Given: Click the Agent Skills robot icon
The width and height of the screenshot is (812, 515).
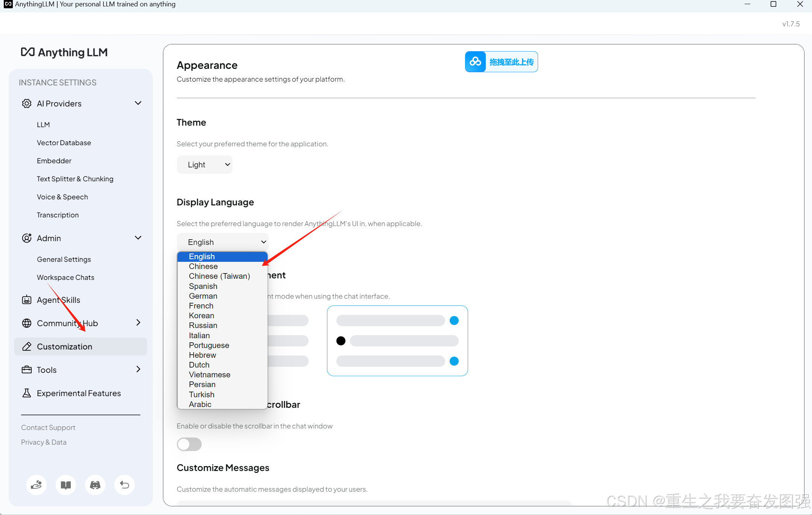Looking at the screenshot, I should [27, 300].
